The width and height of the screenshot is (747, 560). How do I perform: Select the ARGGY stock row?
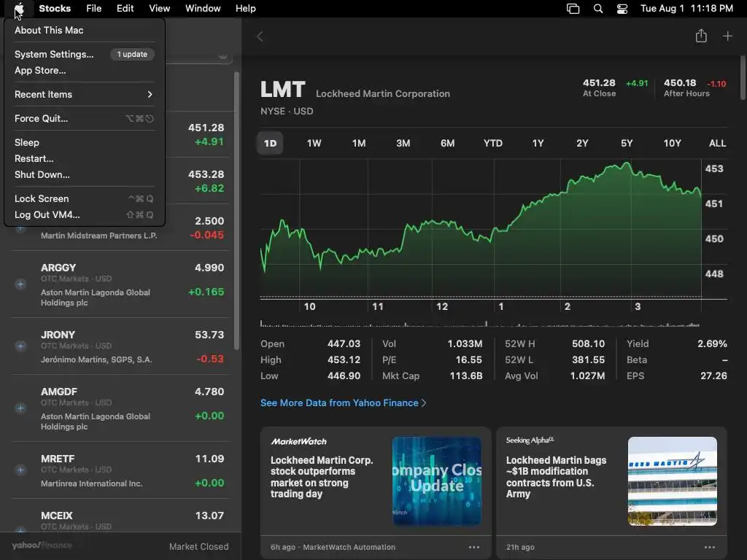[x=120, y=285]
